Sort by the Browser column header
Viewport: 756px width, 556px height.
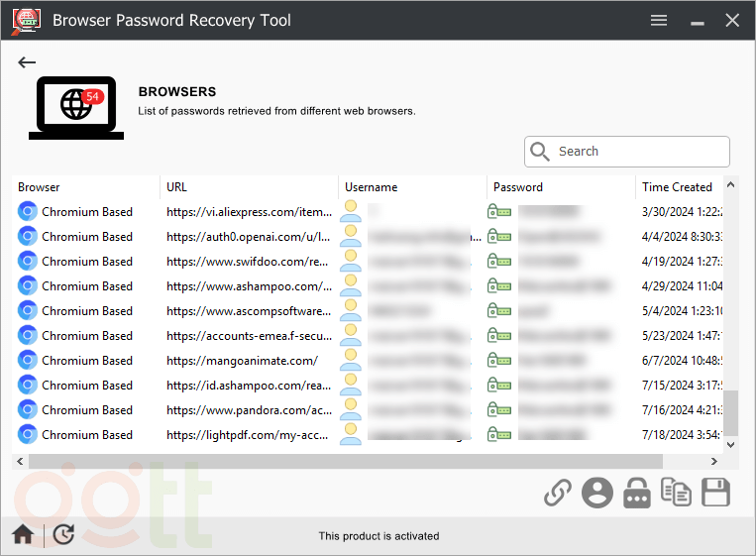[86, 187]
